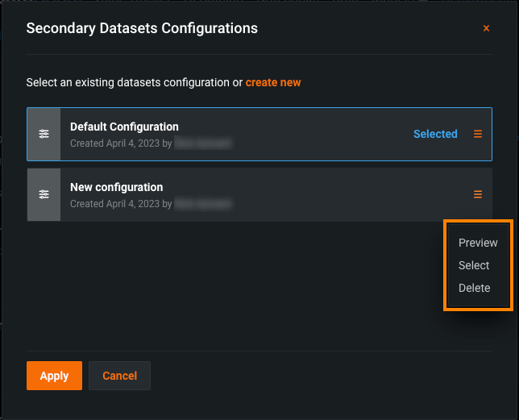Click the blurred author name on Default Configuration

pyautogui.click(x=203, y=143)
